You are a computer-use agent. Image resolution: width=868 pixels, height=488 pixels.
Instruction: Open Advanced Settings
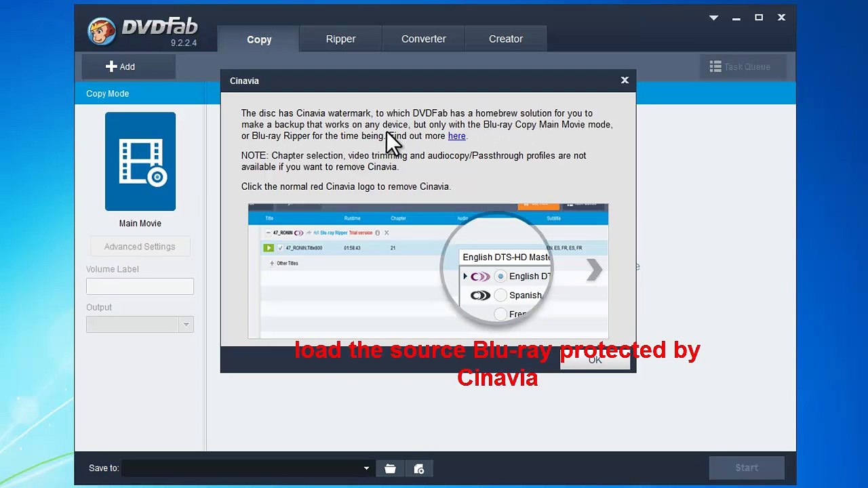(x=140, y=247)
